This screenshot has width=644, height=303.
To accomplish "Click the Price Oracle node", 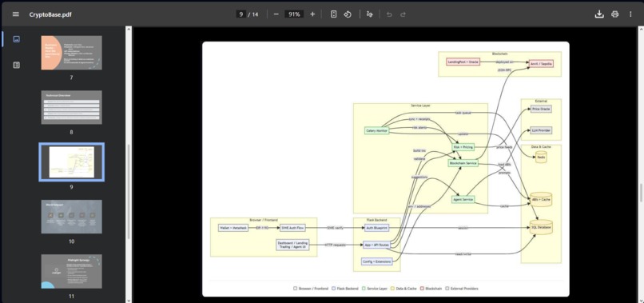I will point(541,109).
